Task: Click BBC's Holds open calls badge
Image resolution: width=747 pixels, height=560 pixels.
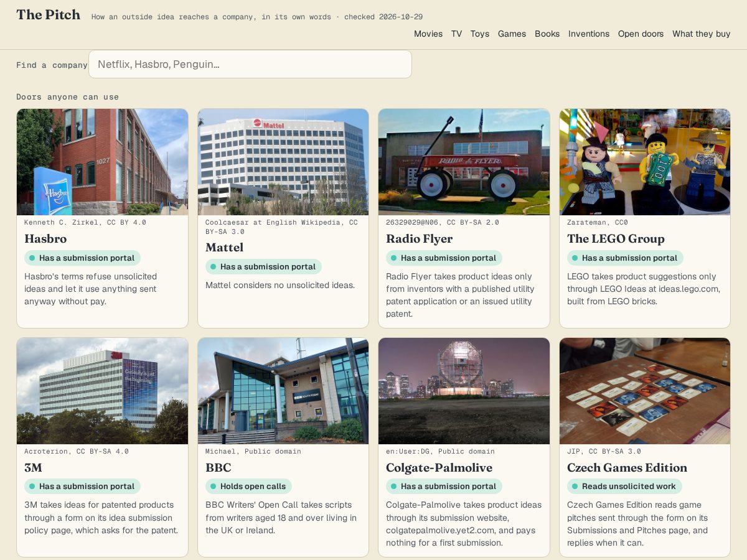Action: [x=248, y=487]
